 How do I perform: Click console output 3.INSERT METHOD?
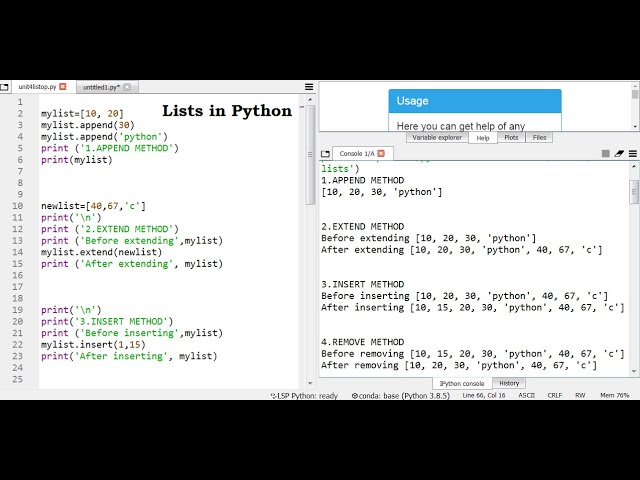[362, 284]
